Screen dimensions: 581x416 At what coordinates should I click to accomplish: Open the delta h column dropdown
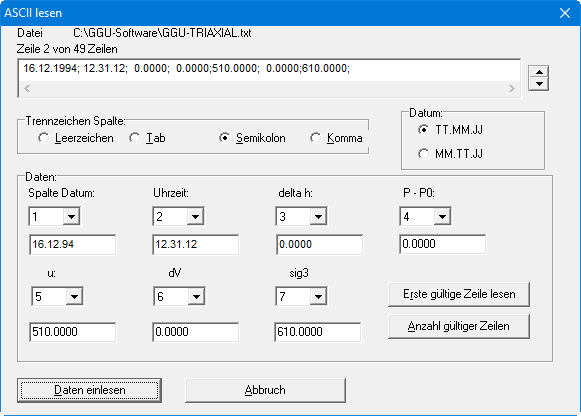coord(318,216)
